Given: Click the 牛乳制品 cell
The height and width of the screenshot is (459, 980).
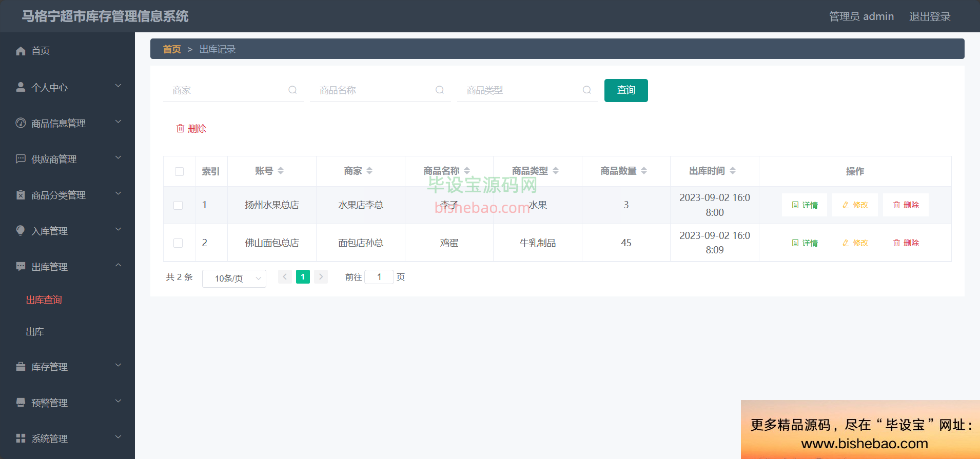Looking at the screenshot, I should pos(538,243).
